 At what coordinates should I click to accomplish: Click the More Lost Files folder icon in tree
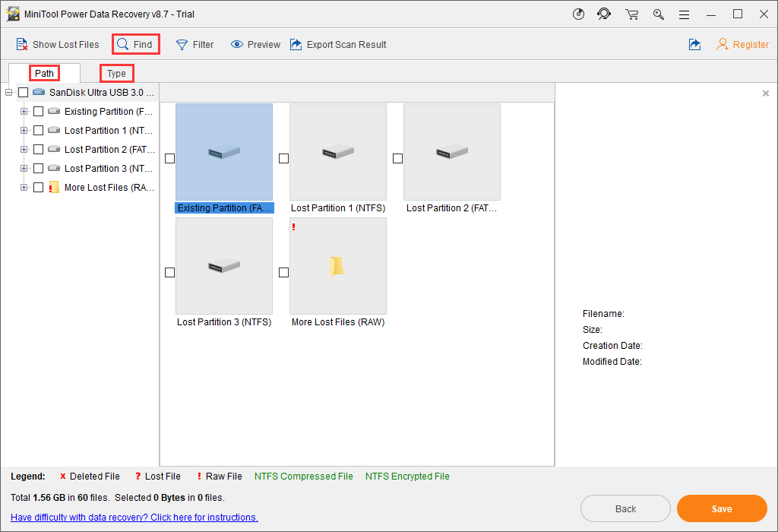[x=54, y=188]
